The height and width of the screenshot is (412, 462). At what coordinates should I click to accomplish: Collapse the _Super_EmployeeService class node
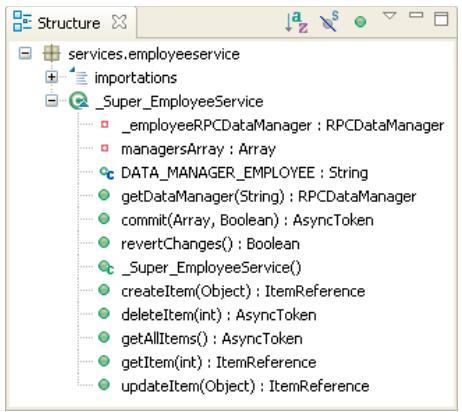51,101
